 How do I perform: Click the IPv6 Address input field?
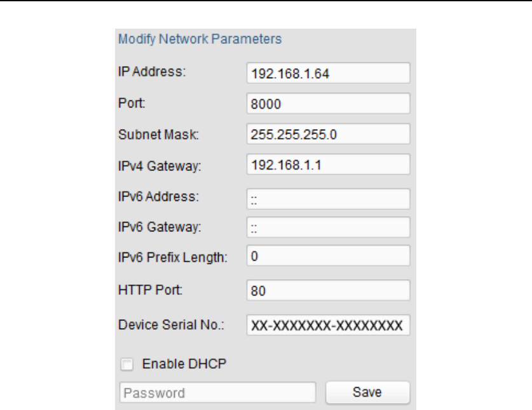(x=328, y=199)
